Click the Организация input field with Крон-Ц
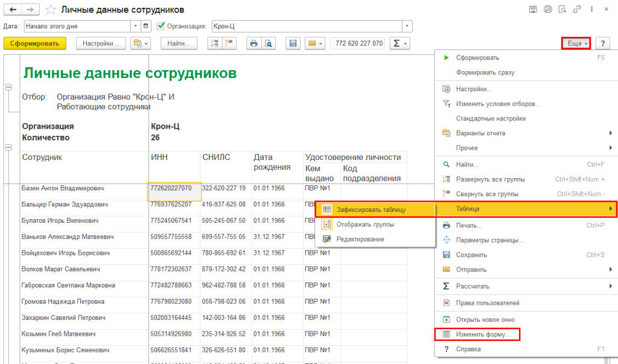The width and height of the screenshot is (618, 364). 307,26
